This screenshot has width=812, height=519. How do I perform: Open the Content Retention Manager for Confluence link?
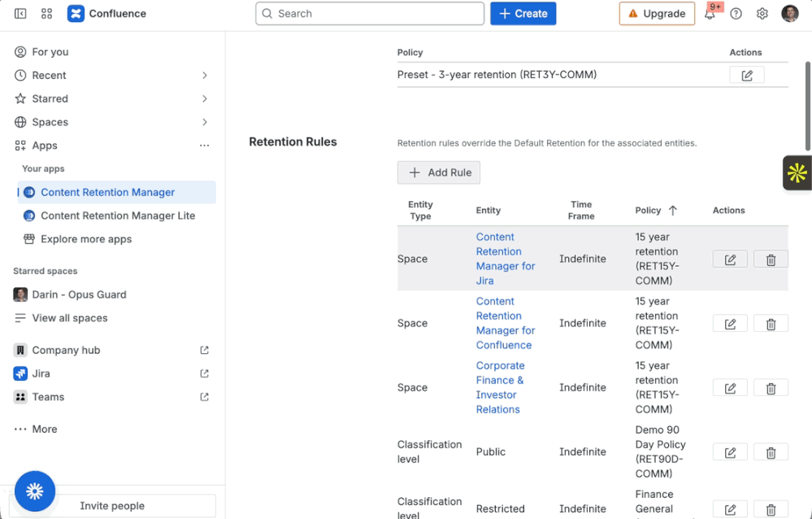coord(506,323)
